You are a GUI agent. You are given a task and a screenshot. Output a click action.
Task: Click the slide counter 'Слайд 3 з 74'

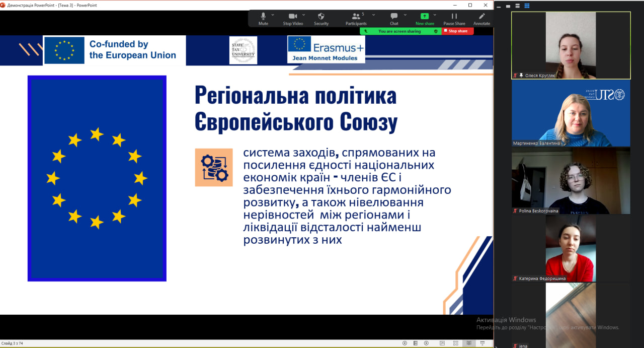[x=12, y=343]
